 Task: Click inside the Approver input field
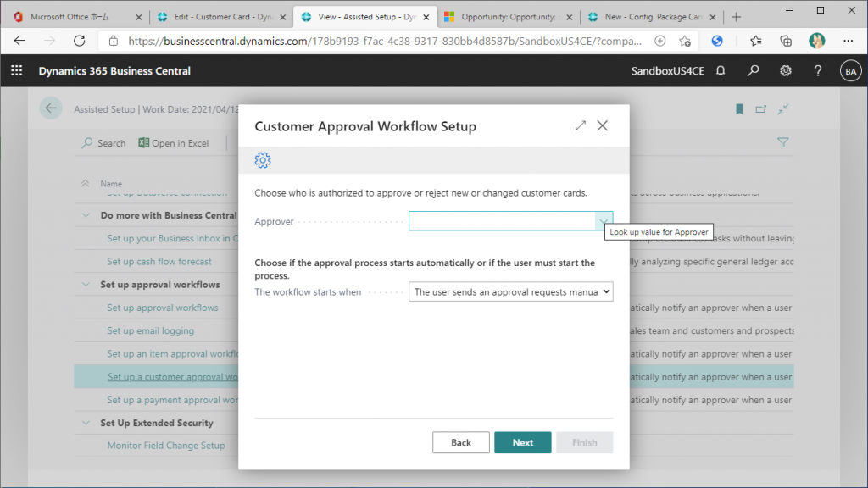[x=502, y=221]
